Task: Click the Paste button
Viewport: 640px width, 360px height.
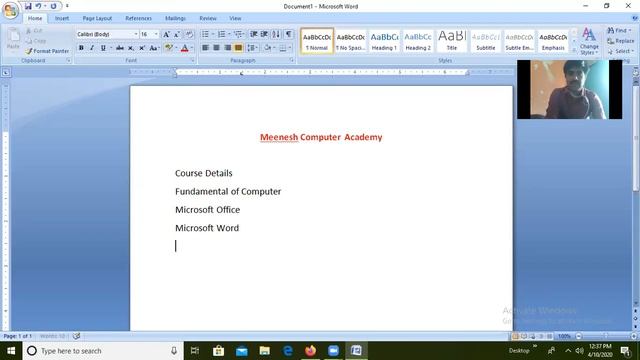Action: (13, 39)
